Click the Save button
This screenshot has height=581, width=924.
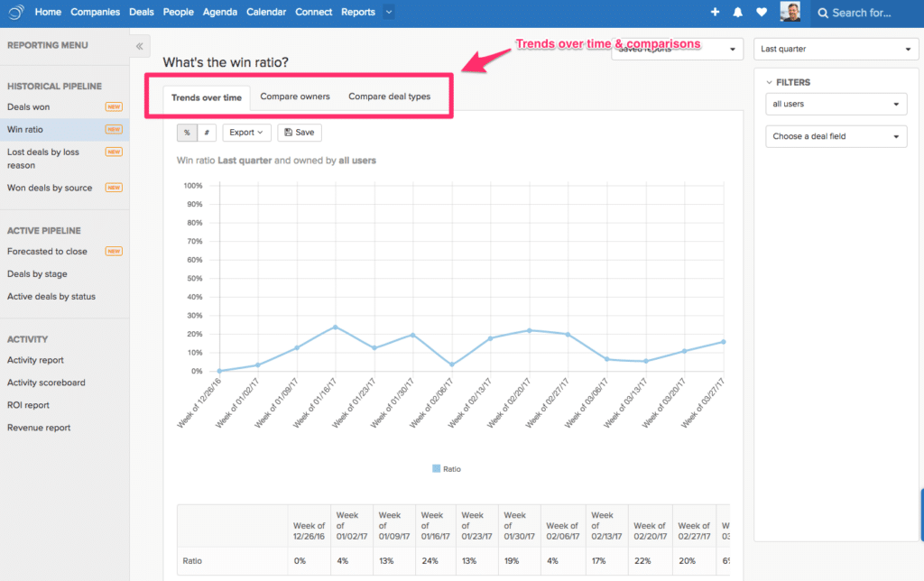pos(299,133)
